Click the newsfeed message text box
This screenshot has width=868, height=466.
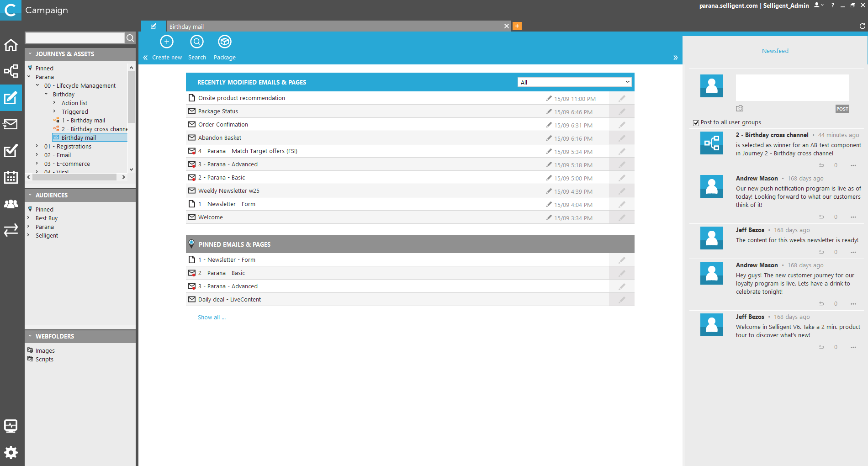(x=792, y=88)
